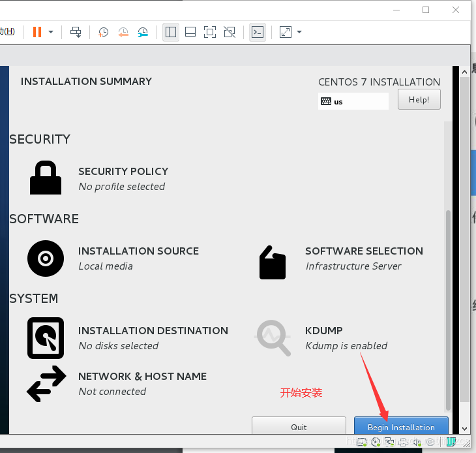Image resolution: width=476 pixels, height=453 pixels.
Task: Click the Kdump magnifier icon
Action: click(273, 338)
